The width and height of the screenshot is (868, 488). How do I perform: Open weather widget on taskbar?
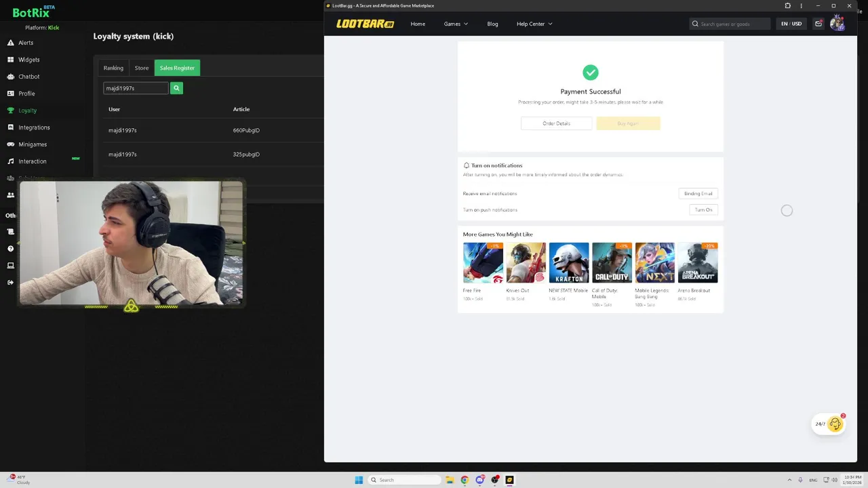point(19,480)
